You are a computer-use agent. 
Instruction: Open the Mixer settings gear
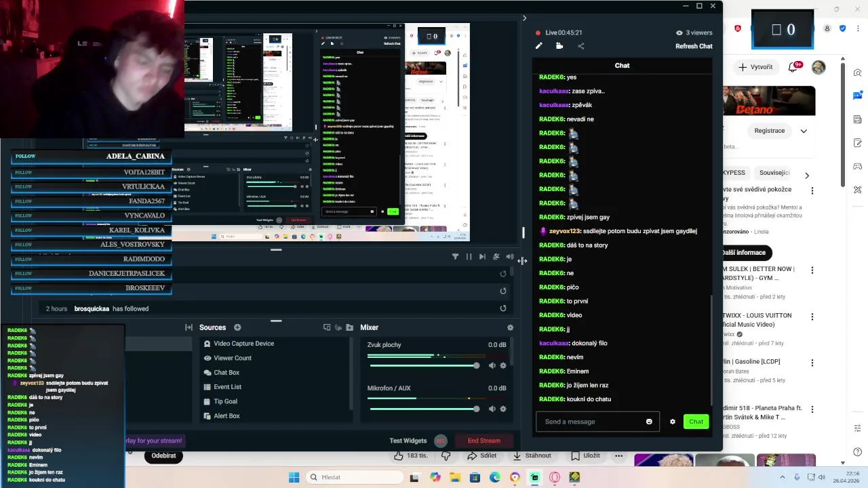click(x=510, y=327)
